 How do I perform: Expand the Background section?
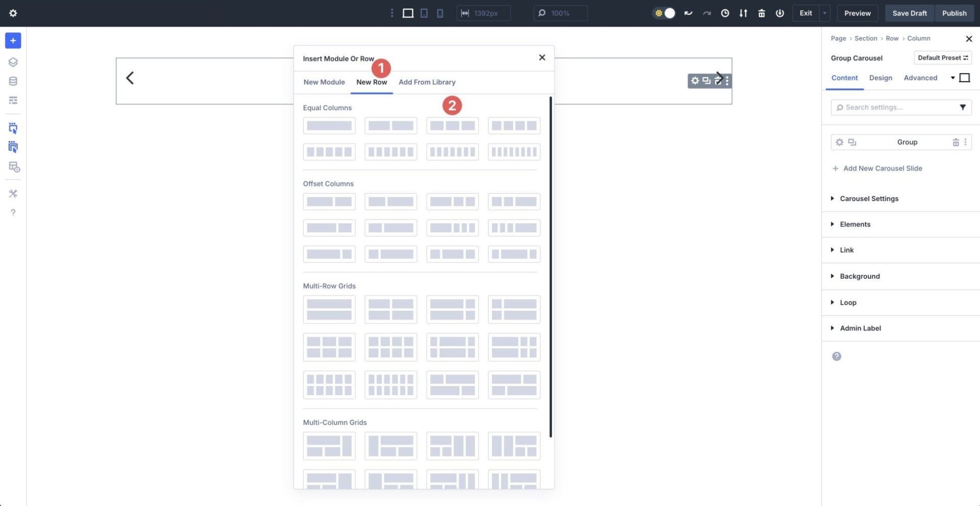pos(860,276)
